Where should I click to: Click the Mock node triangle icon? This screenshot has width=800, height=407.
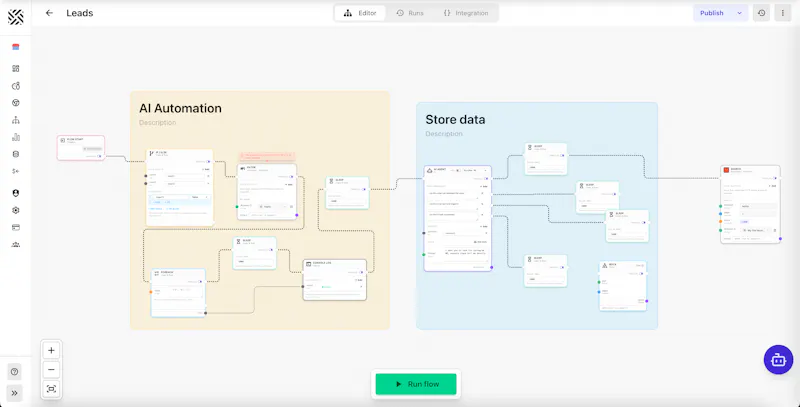(x=605, y=266)
